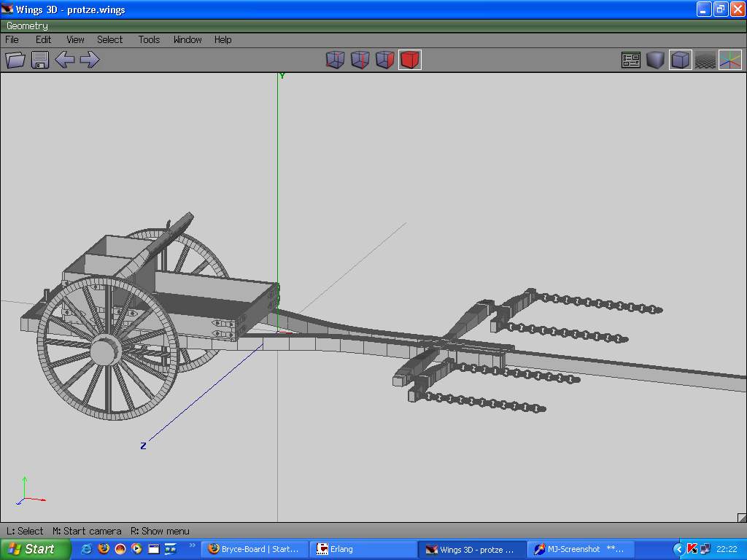Toggle orthographic/perspective view cube icon
The image size is (747, 560).
click(x=680, y=60)
